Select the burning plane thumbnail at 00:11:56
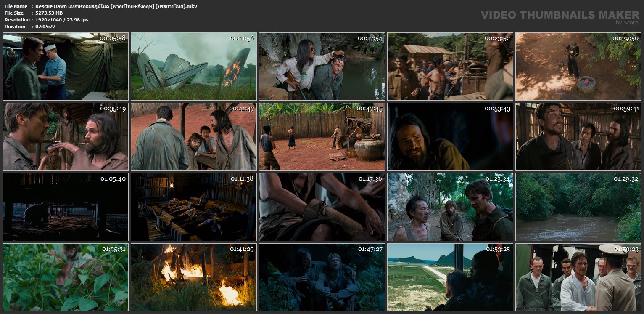 (194, 67)
